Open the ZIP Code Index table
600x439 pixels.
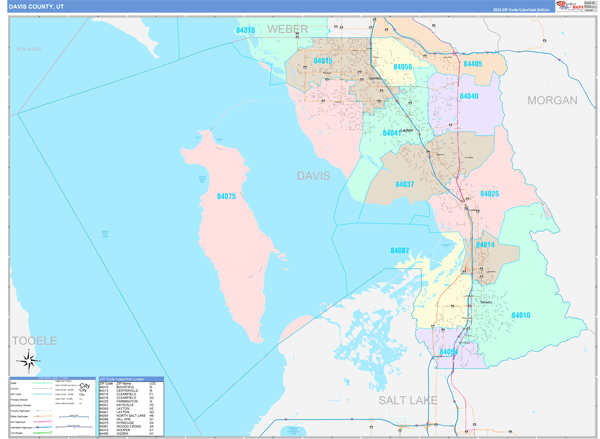point(131,406)
